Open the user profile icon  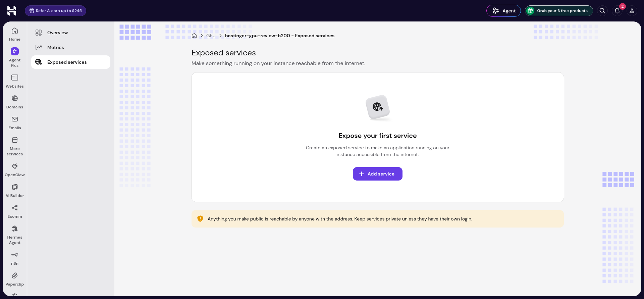[632, 11]
